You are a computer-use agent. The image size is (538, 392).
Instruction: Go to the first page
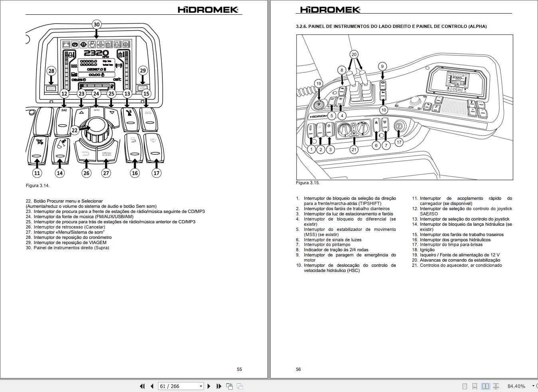142,386
